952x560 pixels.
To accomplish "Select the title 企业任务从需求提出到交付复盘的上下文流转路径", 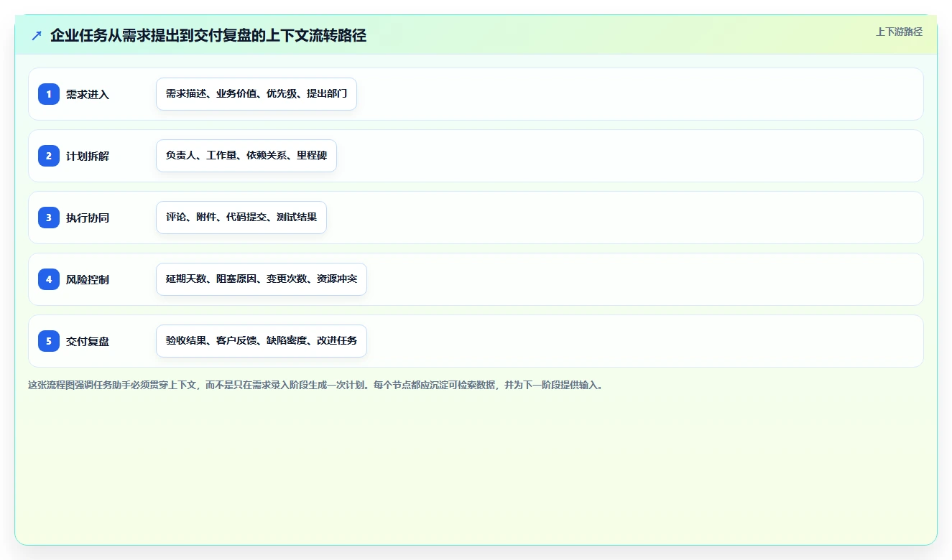I will click(208, 35).
